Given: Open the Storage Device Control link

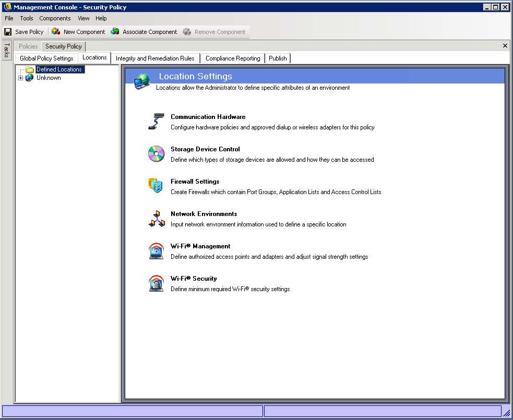Looking at the screenshot, I should pos(205,149).
